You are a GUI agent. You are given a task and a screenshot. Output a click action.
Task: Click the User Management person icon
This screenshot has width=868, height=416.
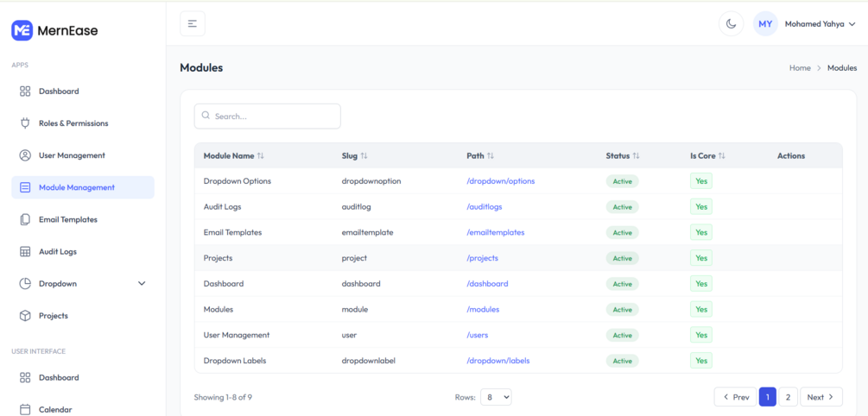coord(25,155)
